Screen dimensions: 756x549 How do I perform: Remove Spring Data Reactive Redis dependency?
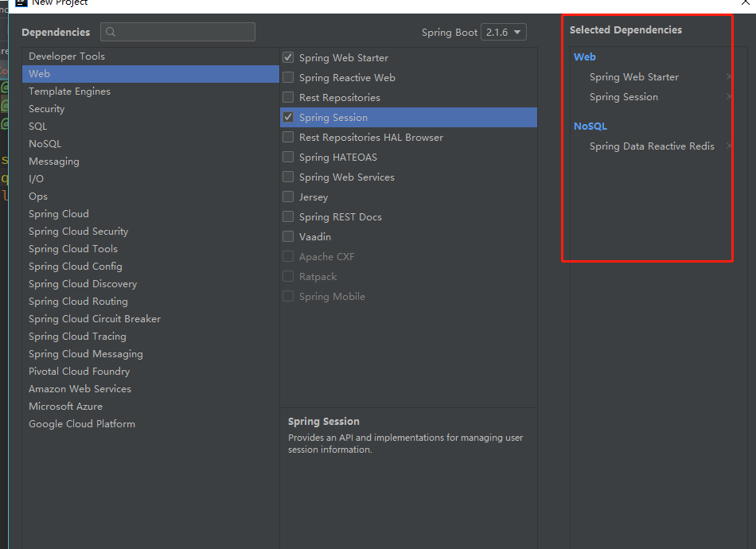[x=729, y=146]
